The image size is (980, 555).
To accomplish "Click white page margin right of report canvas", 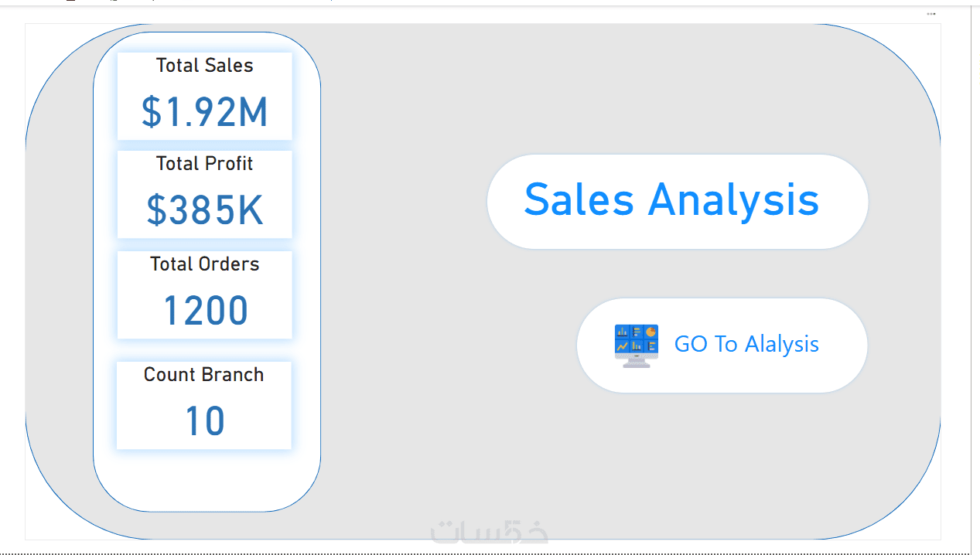I will tap(955, 278).
